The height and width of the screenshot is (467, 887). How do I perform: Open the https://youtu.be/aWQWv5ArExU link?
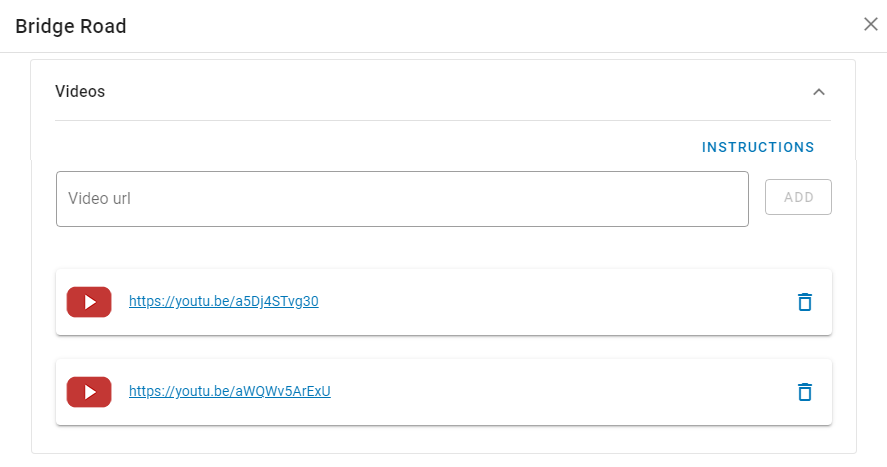pyautogui.click(x=230, y=391)
